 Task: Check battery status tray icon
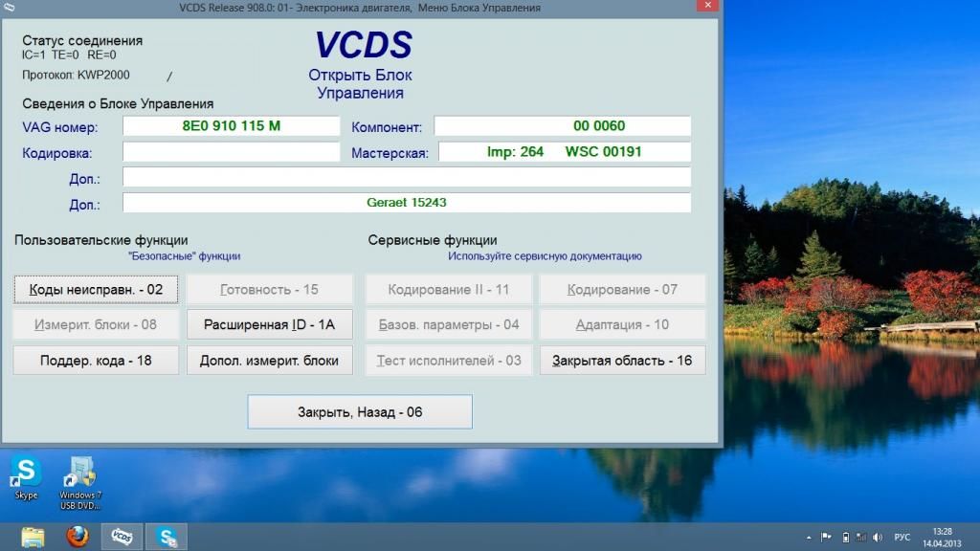click(x=845, y=538)
